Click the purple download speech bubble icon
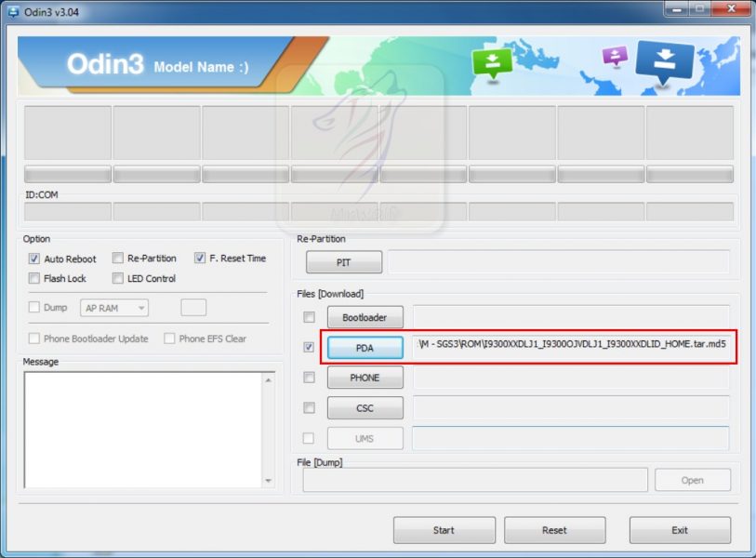The width and height of the screenshot is (756, 558). coord(615,56)
